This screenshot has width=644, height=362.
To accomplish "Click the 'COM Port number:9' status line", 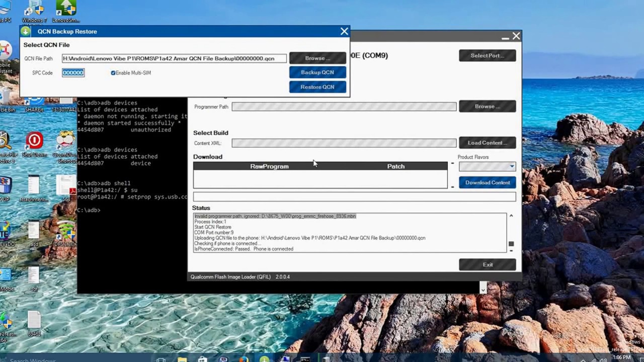I will [214, 233].
